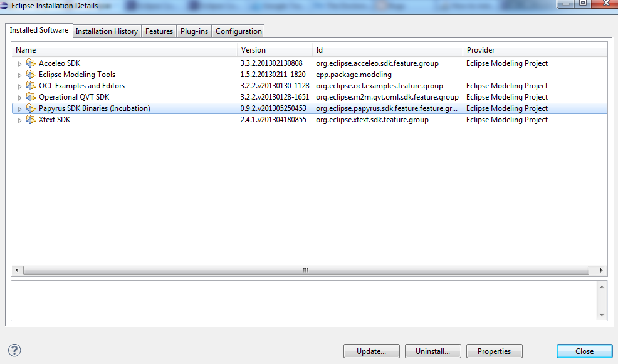Click the id org.eclipse.m2m.qvt.oml.sdk.feature.group
Viewport: 618px width, 364px height.
pos(387,97)
